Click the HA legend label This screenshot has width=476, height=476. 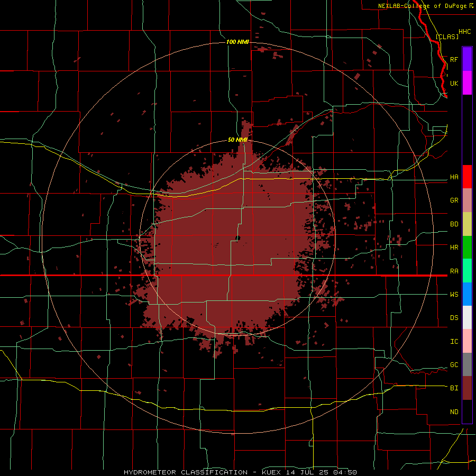pos(454,177)
